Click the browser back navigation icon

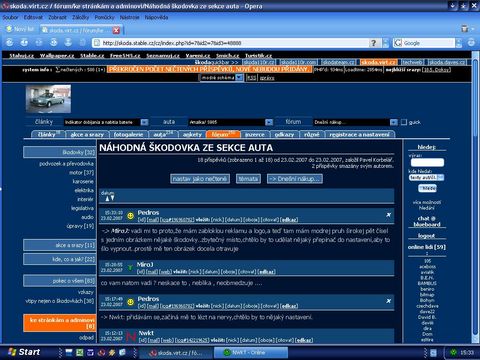tap(10, 42)
